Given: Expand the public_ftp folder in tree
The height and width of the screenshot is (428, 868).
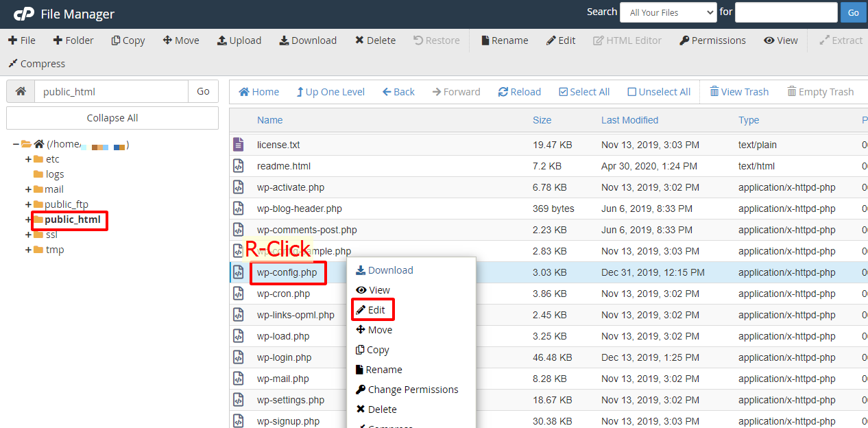Looking at the screenshot, I should click(x=28, y=204).
